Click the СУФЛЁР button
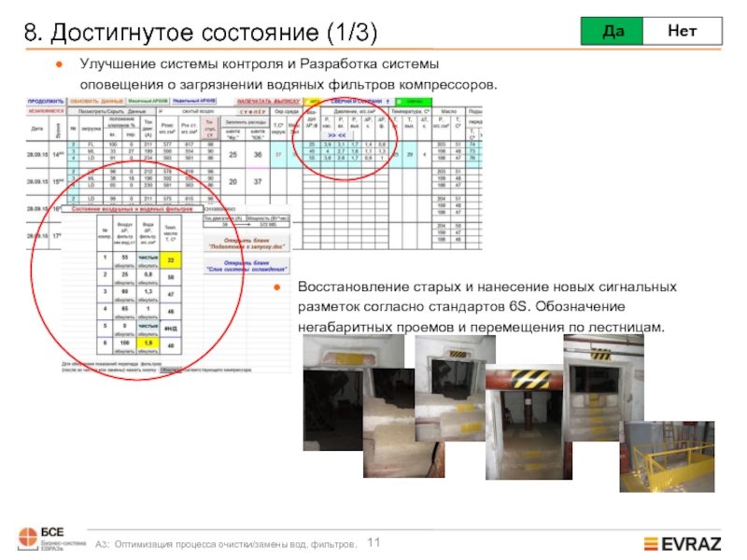This screenshot has width=747, height=560. [253, 112]
